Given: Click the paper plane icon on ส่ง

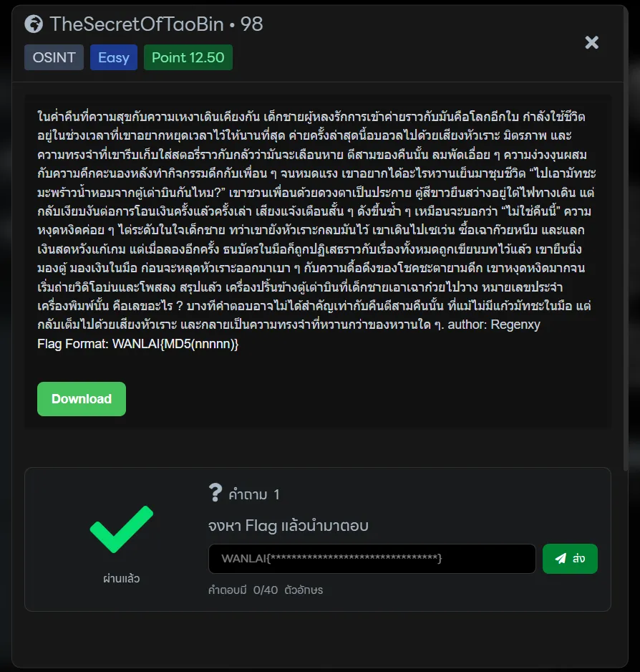Looking at the screenshot, I should point(561,559).
